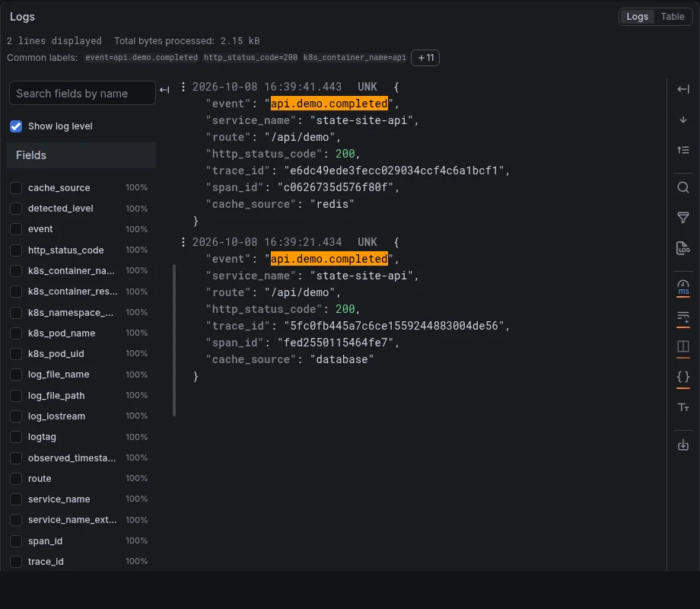Screen dimensions: 700x609
Task: Check the trace_id field checkbox
Action: pyautogui.click(x=16, y=562)
